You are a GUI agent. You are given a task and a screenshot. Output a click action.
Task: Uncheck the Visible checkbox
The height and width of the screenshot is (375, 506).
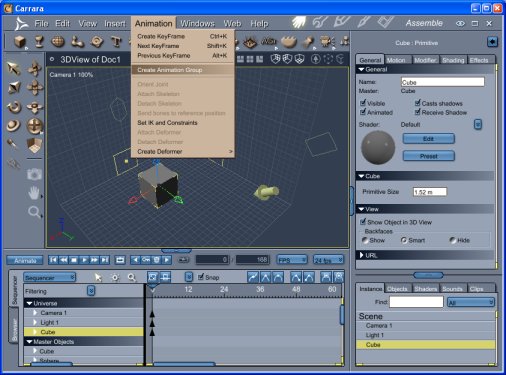click(x=363, y=103)
